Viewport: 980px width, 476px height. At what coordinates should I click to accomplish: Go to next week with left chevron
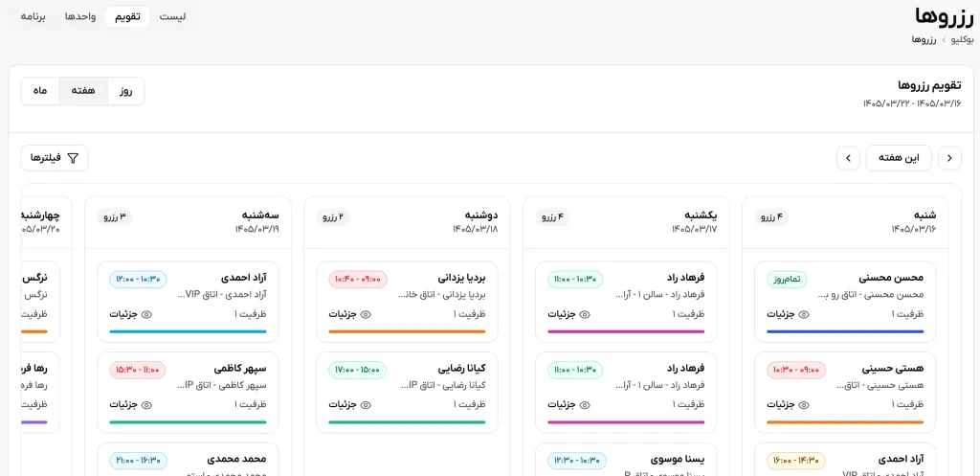coord(949,158)
